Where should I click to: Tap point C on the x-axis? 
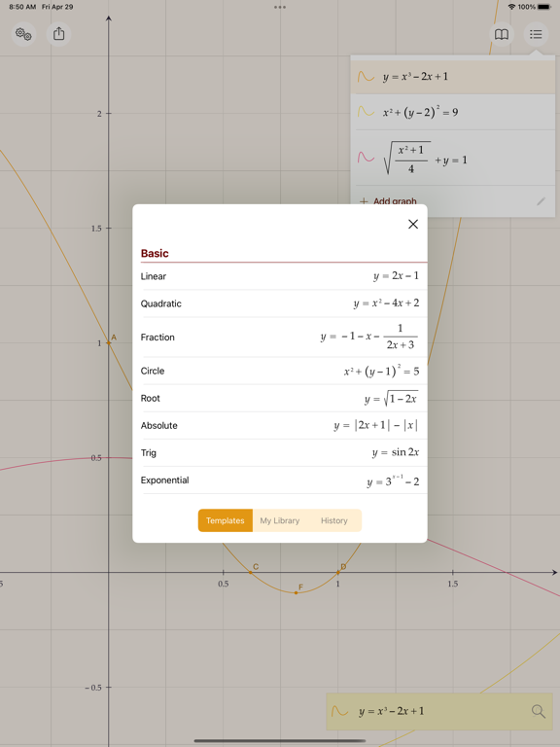tap(251, 572)
